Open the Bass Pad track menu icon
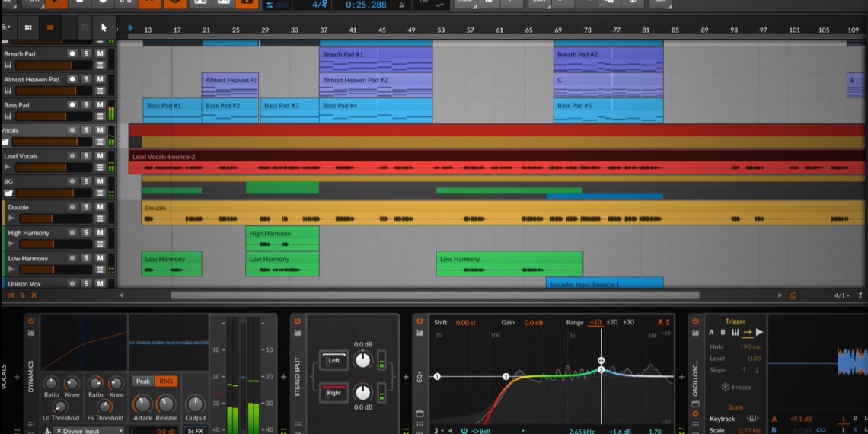Viewport: 868px width, 434px height. click(100, 116)
